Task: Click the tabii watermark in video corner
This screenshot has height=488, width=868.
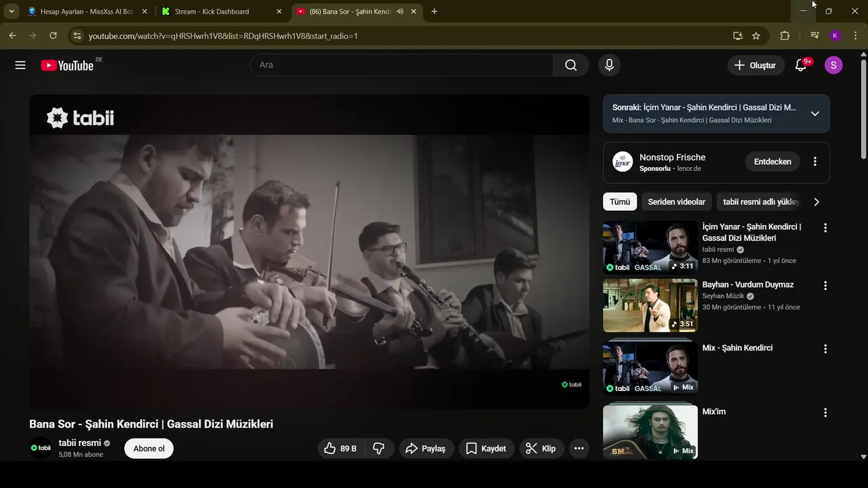Action: pyautogui.click(x=572, y=384)
